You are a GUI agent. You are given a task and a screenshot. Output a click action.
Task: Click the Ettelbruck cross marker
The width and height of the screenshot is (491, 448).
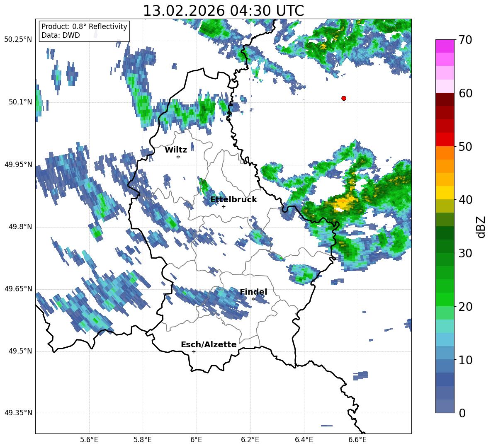(224, 206)
